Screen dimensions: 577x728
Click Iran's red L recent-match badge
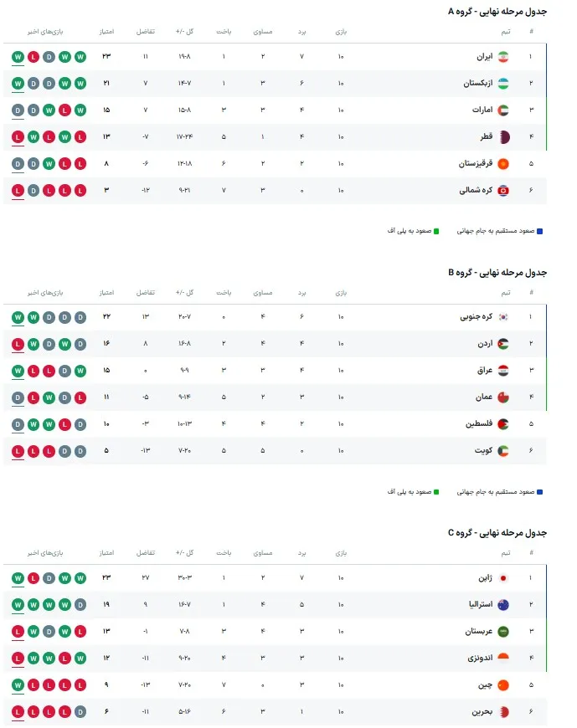point(33,57)
